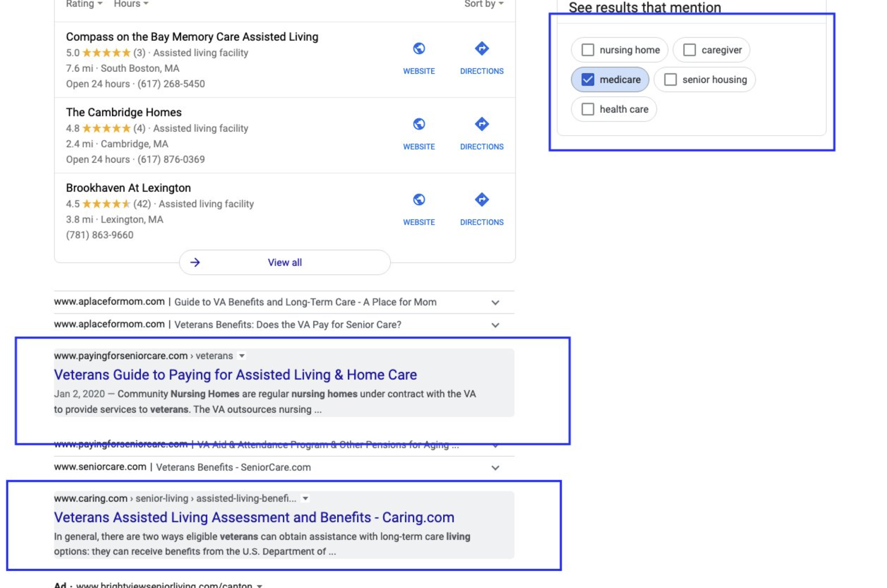The width and height of the screenshot is (887, 588).
Task: Open the Rating filter dropdown
Action: [83, 4]
